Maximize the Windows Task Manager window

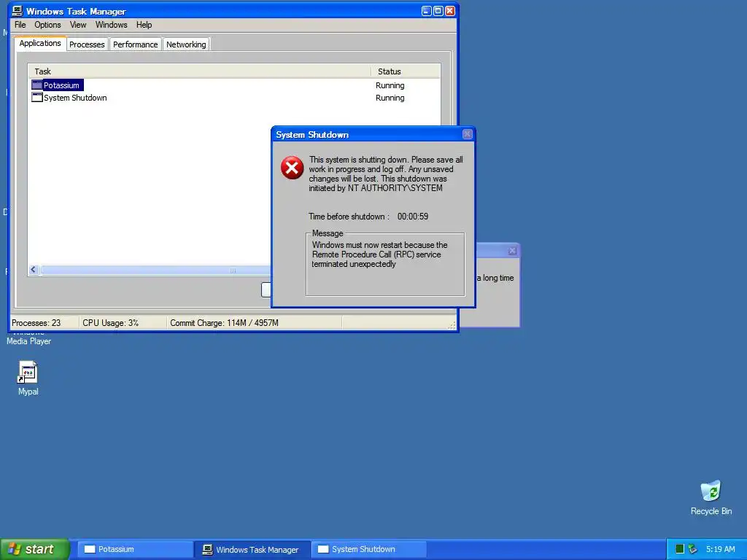click(438, 11)
